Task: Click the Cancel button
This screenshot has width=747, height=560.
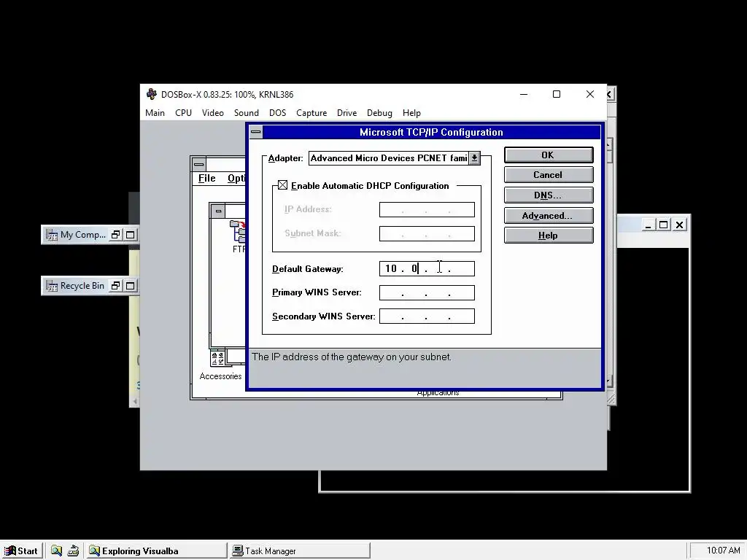Action: tap(549, 175)
